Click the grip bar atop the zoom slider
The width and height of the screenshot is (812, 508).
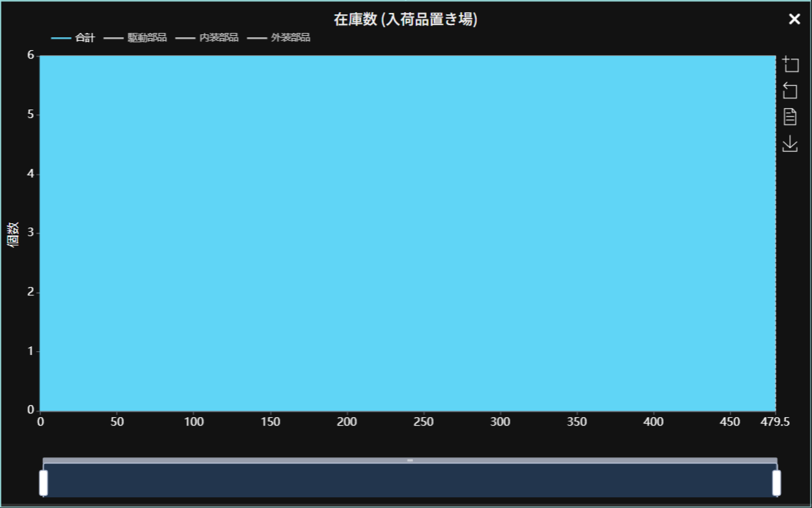click(410, 460)
